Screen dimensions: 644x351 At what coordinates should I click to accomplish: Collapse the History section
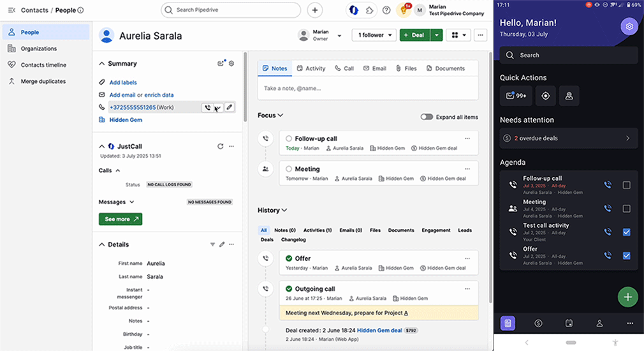(284, 211)
